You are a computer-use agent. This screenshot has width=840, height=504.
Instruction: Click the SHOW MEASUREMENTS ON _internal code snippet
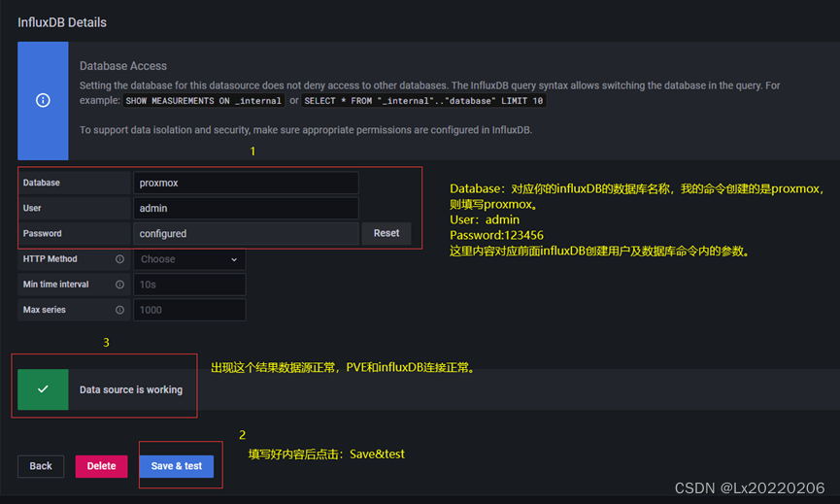[204, 101]
